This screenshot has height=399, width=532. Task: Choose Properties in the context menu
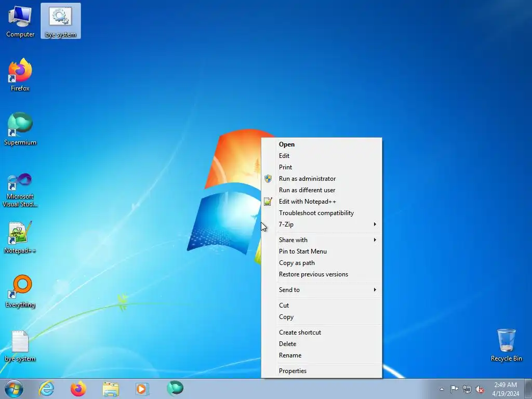321,371
